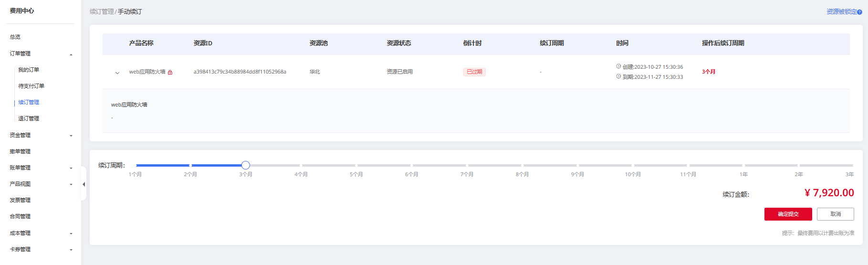
Task: Click the lock icon beside web应用防火墙
Action: 170,72
